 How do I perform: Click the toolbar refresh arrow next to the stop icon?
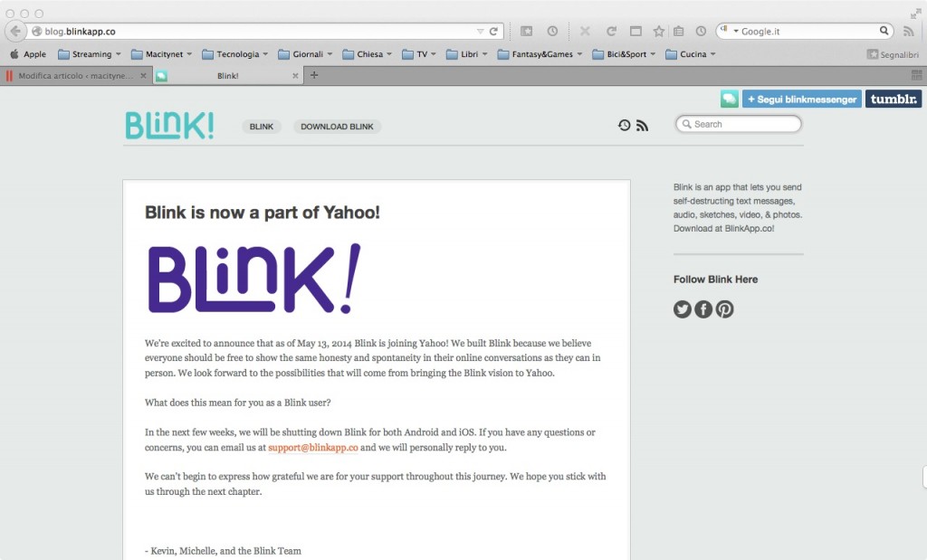coord(611,32)
